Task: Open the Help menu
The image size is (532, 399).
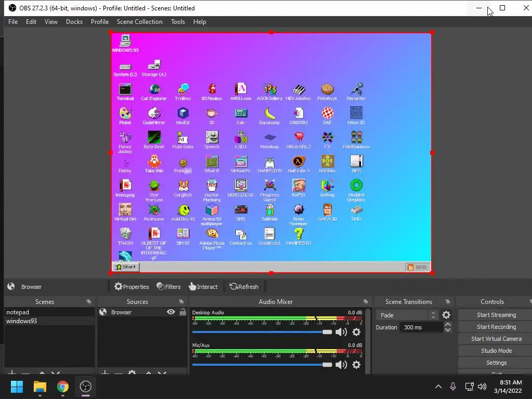Action: click(x=199, y=22)
